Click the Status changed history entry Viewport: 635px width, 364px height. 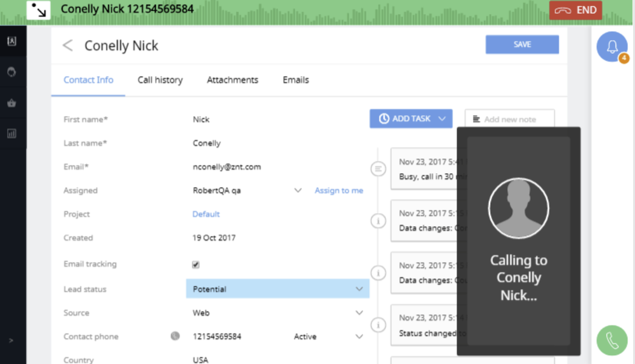(424, 325)
